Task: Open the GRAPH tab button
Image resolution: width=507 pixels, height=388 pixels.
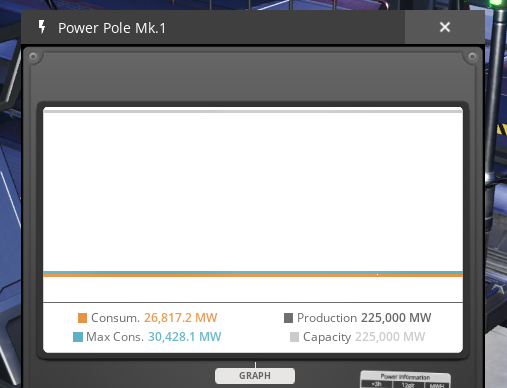Action: click(255, 376)
